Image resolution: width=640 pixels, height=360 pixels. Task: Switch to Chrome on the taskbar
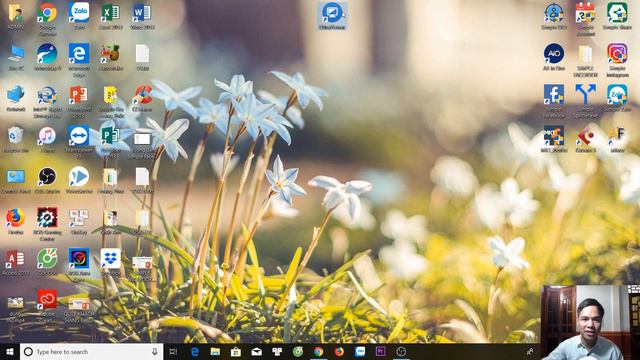click(318, 351)
